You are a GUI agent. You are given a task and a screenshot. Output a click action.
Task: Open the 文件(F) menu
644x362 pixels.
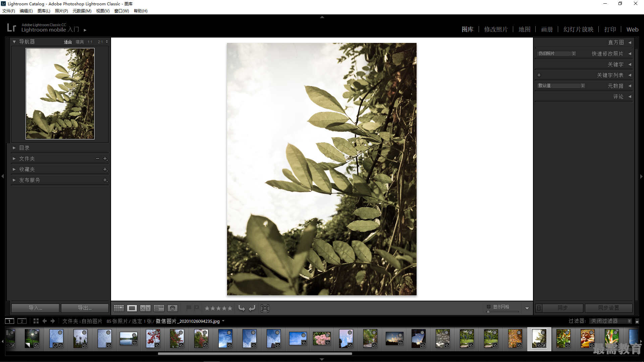pyautogui.click(x=9, y=11)
